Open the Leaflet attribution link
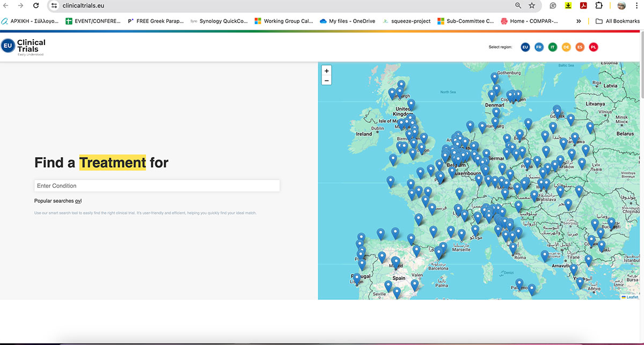 (632, 297)
